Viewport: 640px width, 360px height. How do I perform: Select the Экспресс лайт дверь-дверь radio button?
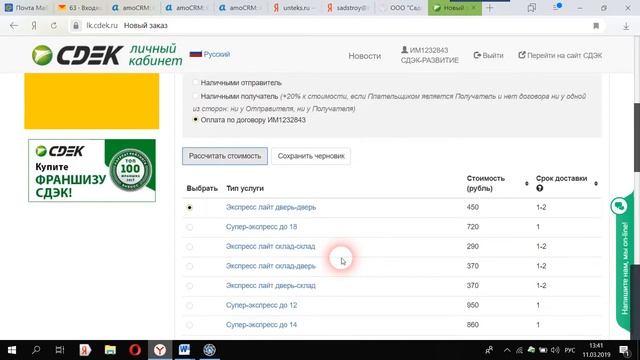(x=189, y=207)
